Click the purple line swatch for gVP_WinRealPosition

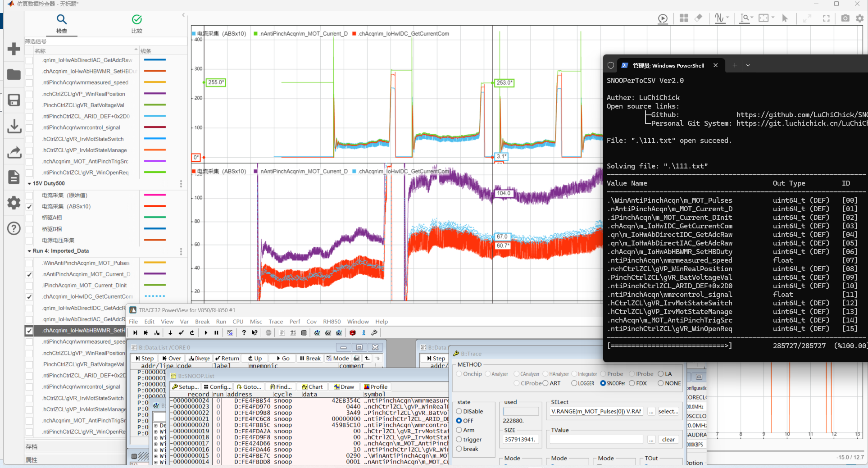coord(155,94)
